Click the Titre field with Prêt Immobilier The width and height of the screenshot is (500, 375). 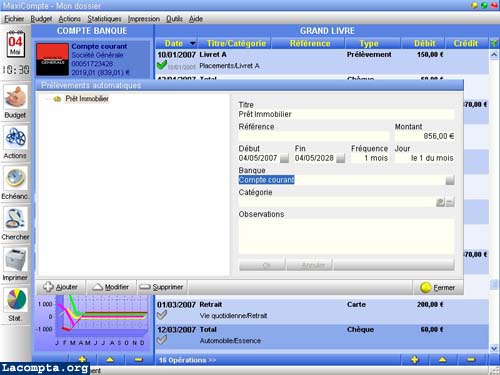pyautogui.click(x=346, y=114)
